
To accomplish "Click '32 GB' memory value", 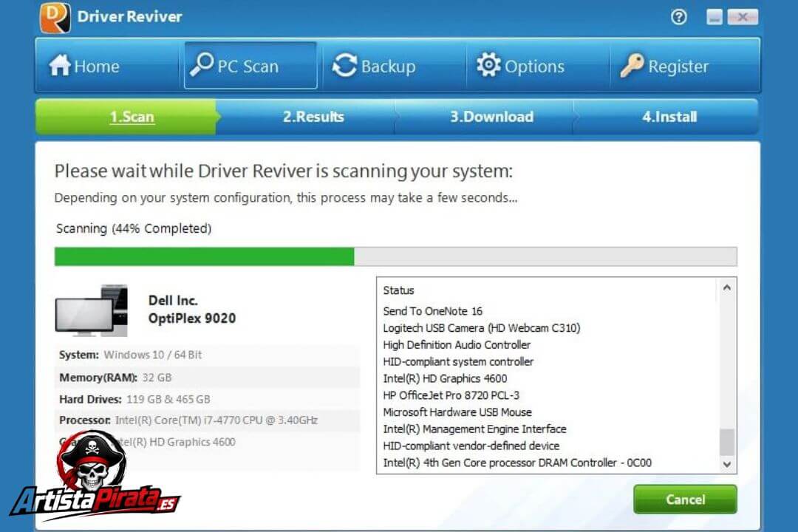I will (x=157, y=378).
